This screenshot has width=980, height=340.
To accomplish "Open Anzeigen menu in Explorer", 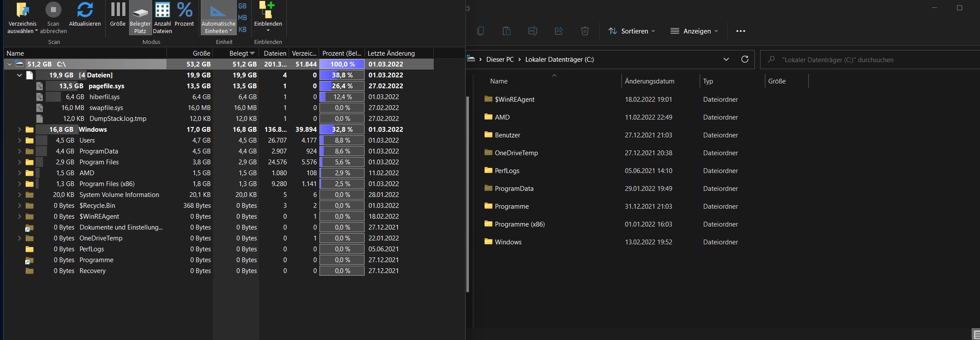I will click(x=694, y=31).
